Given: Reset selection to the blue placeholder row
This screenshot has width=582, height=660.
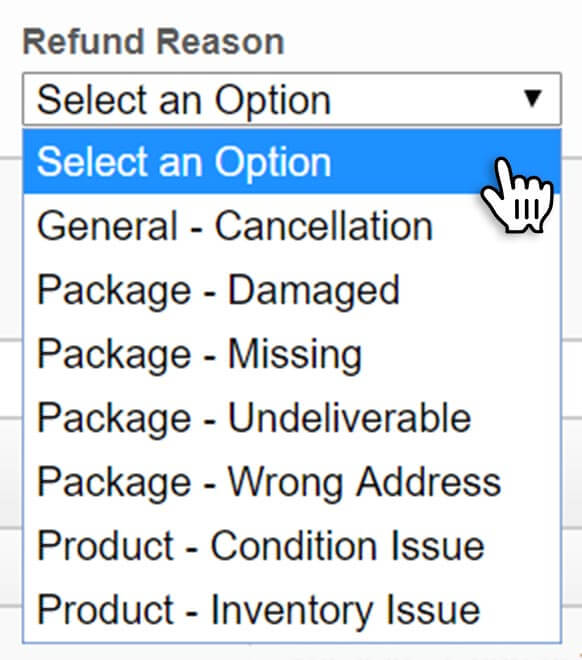Looking at the screenshot, I should click(x=292, y=162).
